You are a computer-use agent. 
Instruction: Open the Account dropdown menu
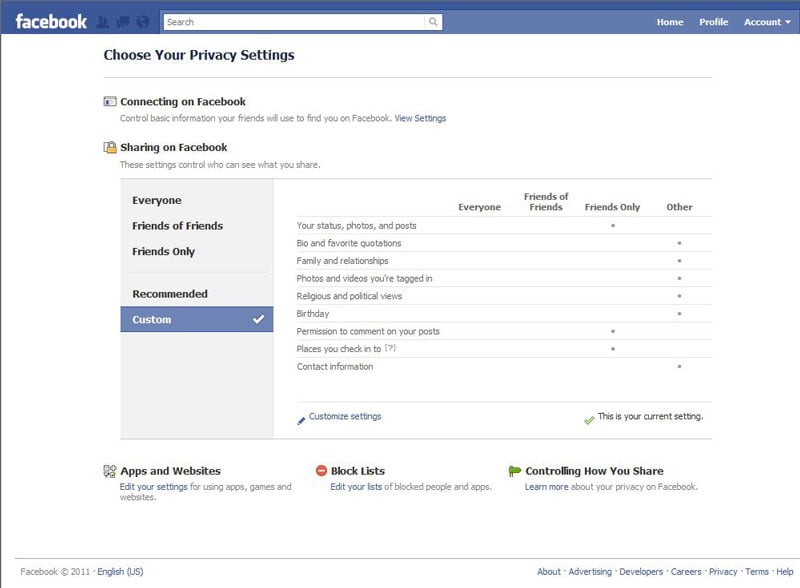tap(767, 22)
